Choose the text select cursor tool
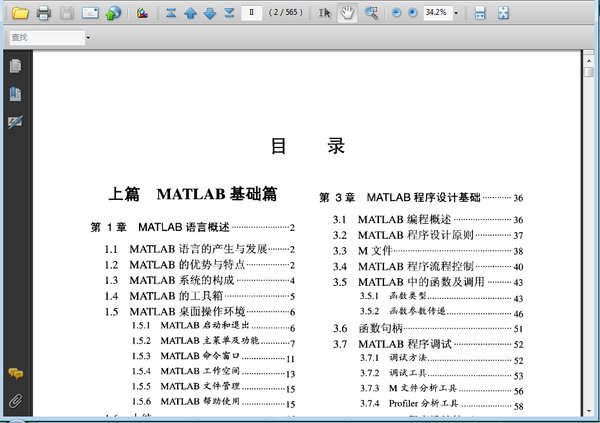This screenshot has width=600, height=423. (324, 13)
